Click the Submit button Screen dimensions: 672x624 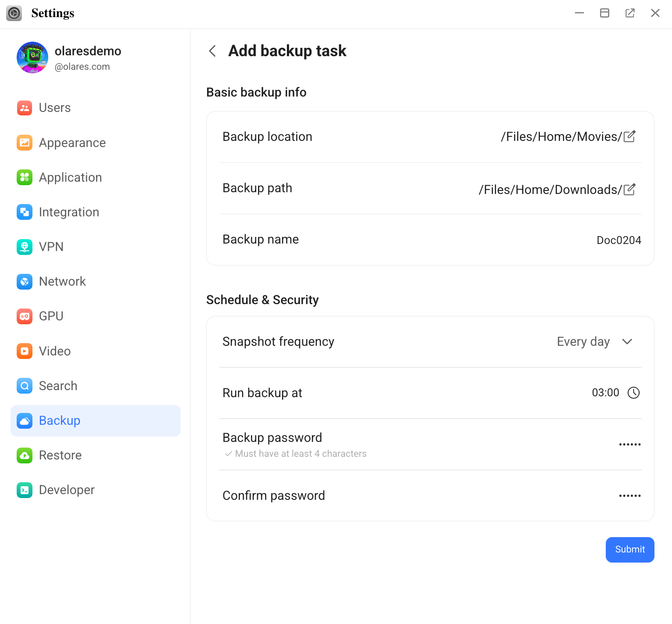pos(630,549)
